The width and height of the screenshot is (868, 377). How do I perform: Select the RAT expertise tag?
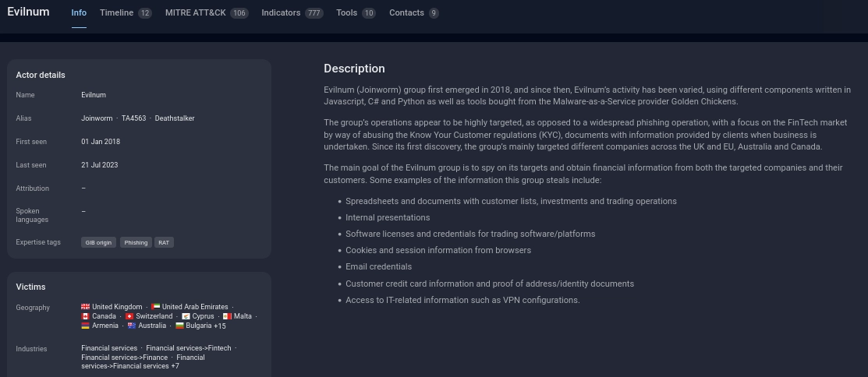pyautogui.click(x=164, y=243)
